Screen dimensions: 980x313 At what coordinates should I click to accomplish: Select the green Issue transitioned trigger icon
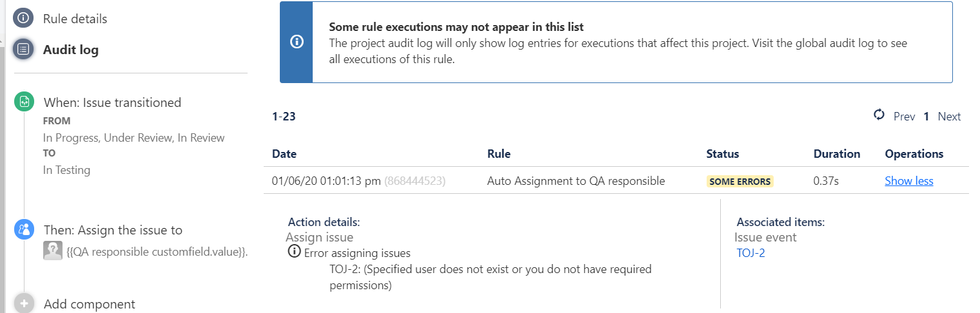point(24,102)
